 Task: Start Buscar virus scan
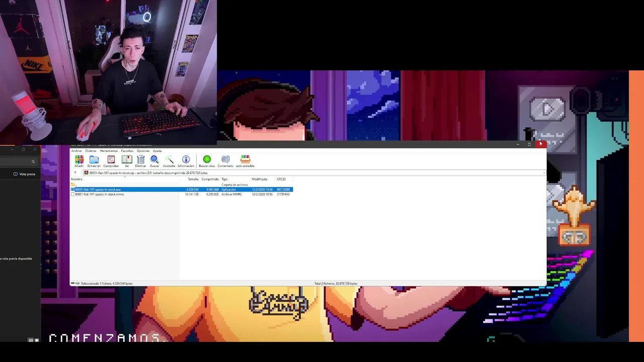(207, 161)
